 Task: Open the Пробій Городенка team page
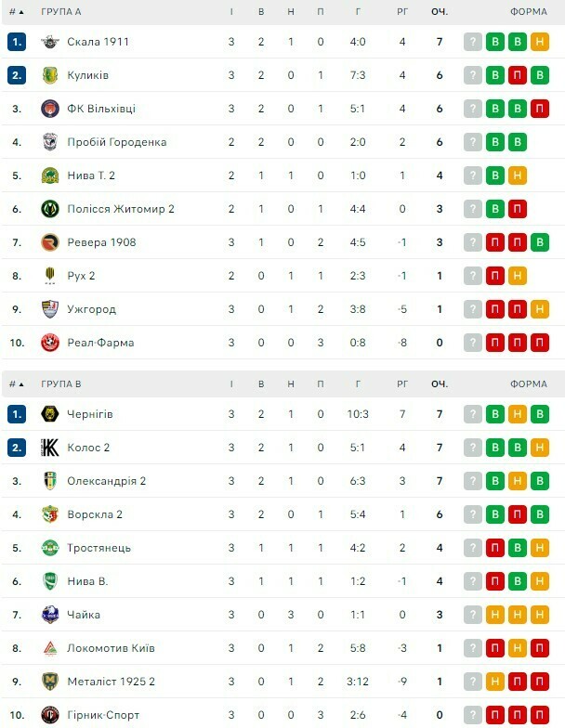click(x=116, y=142)
